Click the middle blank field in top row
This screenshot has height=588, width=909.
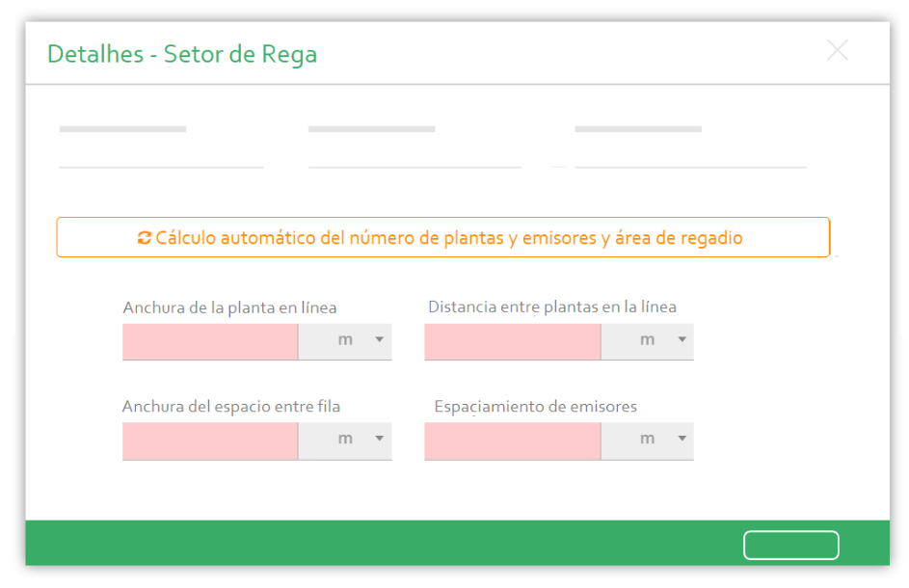point(414,154)
